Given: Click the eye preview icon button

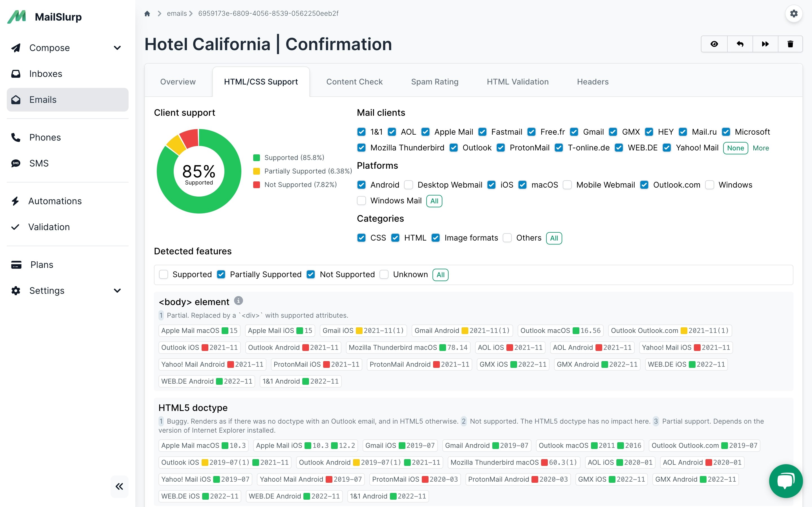Looking at the screenshot, I should coord(714,44).
